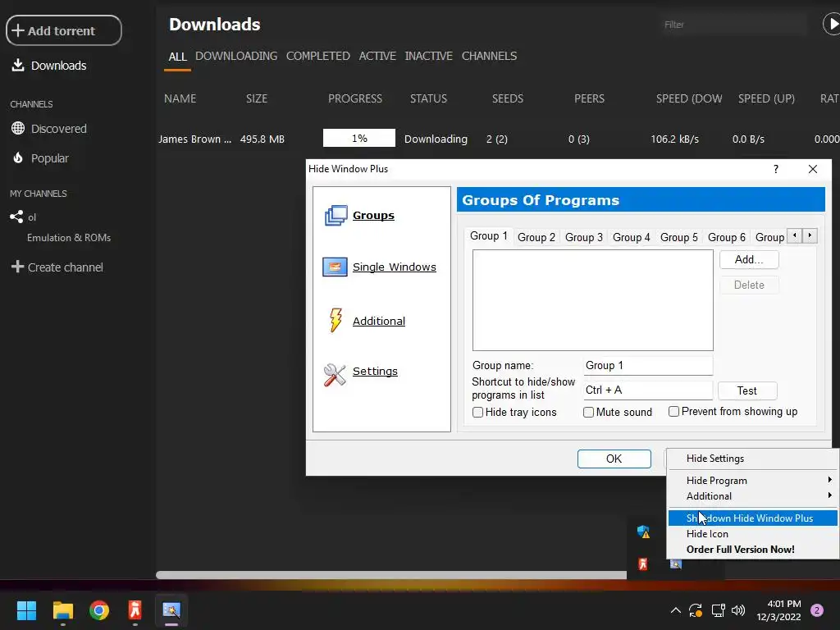Click the Settings tools icon
The height and width of the screenshot is (630, 840).
335,374
